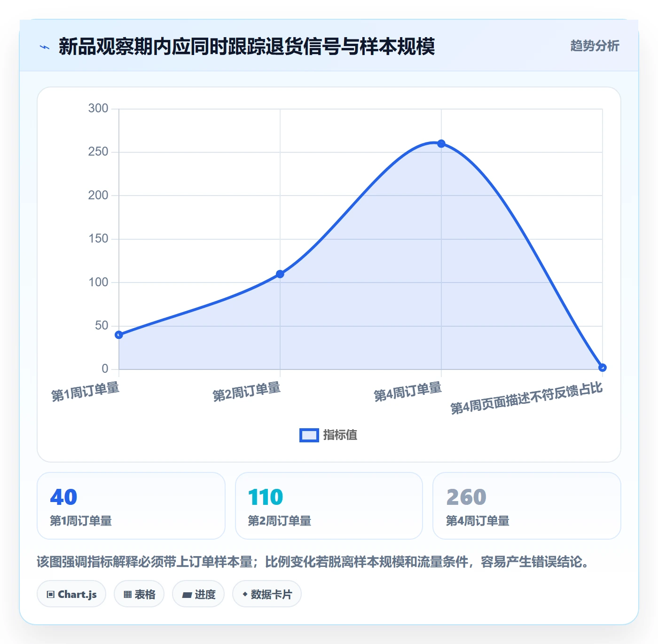
Task: Select the 第1周订单量 data point on chart
Action: tap(119, 335)
